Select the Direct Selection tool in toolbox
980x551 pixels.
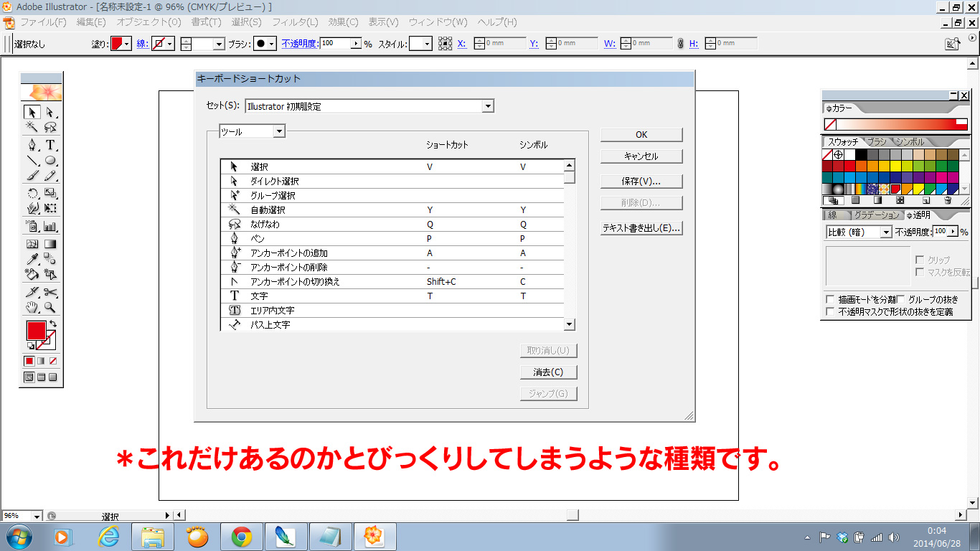coord(50,112)
